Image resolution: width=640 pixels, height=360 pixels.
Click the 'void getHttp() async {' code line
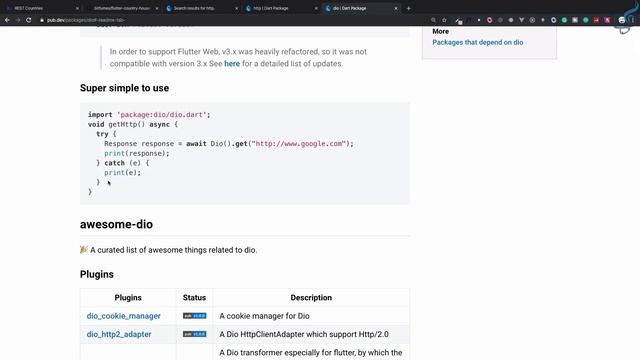tap(133, 124)
